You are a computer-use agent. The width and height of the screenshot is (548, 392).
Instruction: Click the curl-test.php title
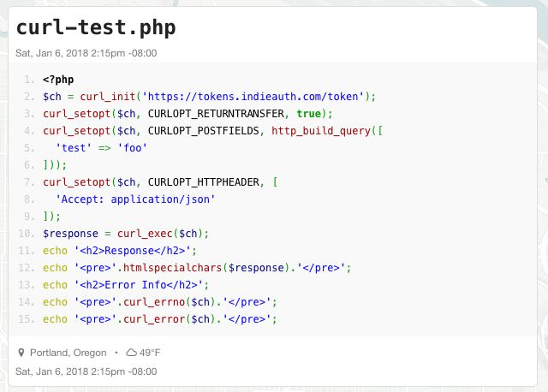click(96, 28)
